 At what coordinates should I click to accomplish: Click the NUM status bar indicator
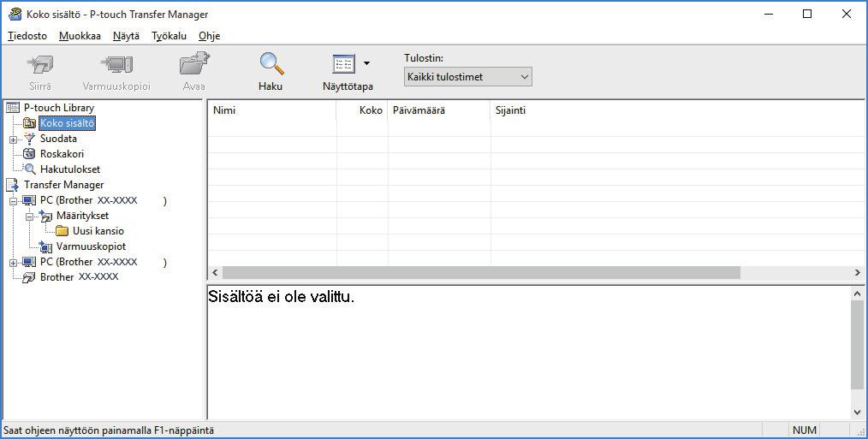(x=805, y=430)
